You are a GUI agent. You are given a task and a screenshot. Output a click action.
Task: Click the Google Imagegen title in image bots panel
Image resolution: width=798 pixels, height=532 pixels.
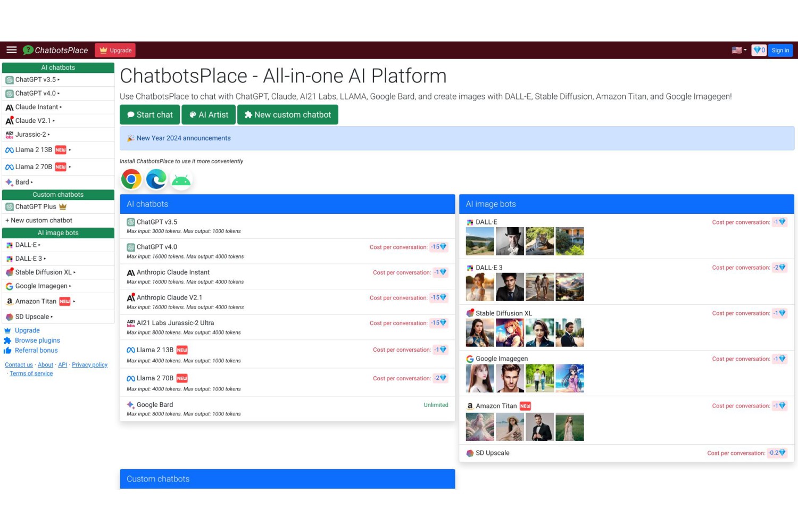pos(502,359)
